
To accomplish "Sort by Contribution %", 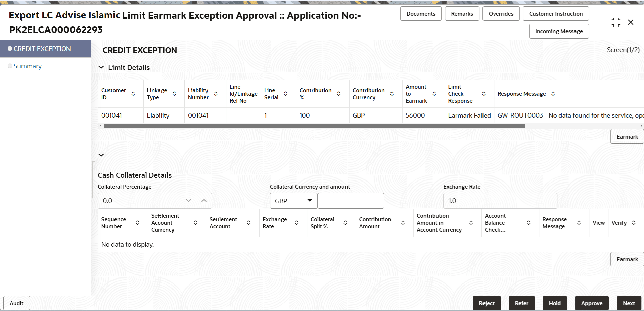I will pyautogui.click(x=339, y=94).
